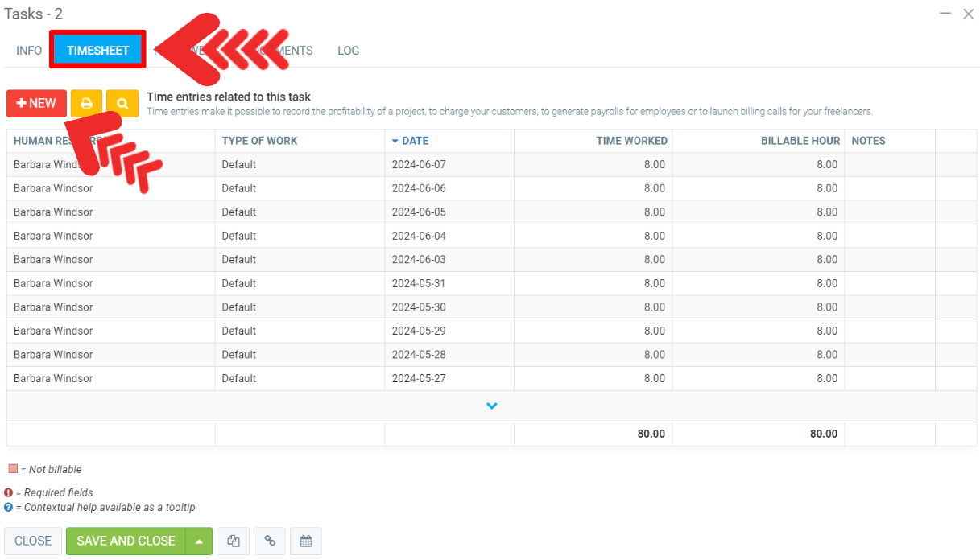Screen dimensions: 980x560
Task: Sort the table by DATE column
Action: pyautogui.click(x=415, y=141)
